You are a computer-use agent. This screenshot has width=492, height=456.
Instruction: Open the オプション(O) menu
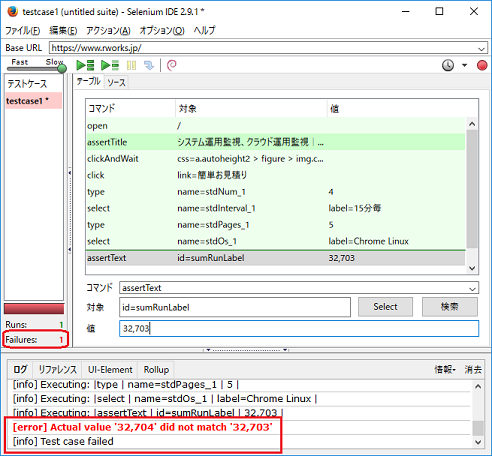[162, 31]
